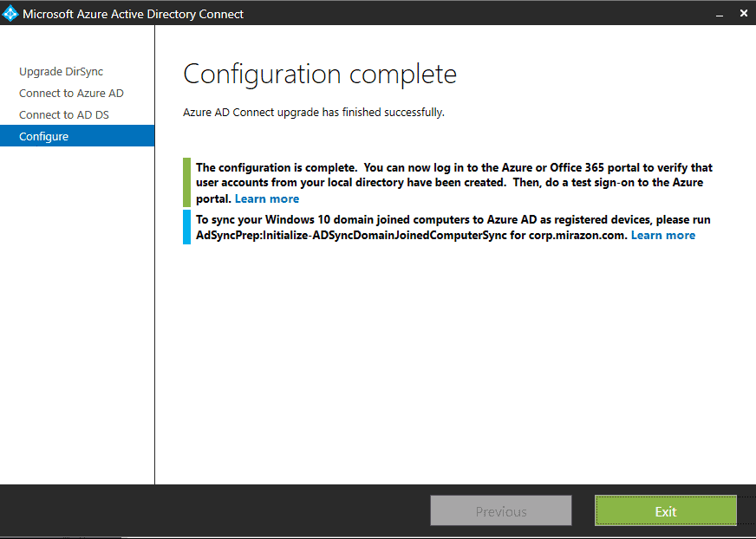Screen dimensions: 756x539
Task: Exit the Azure AD Connect wizard
Action: click(665, 511)
